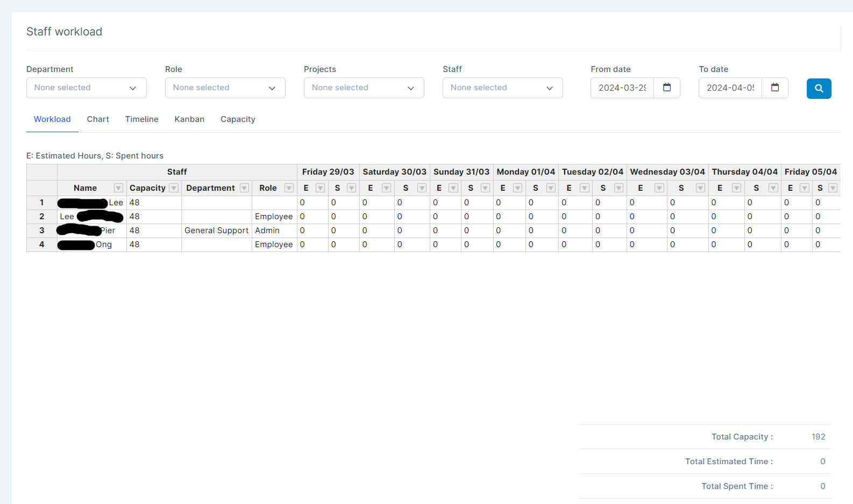Open the To date calendar picker
The width and height of the screenshot is (853, 504).
coord(775,88)
